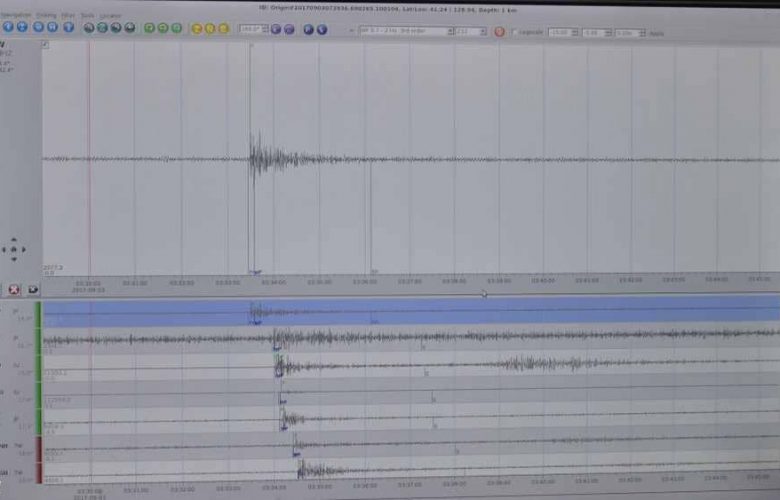Click the four-arrow navigation pad

pos(14,250)
